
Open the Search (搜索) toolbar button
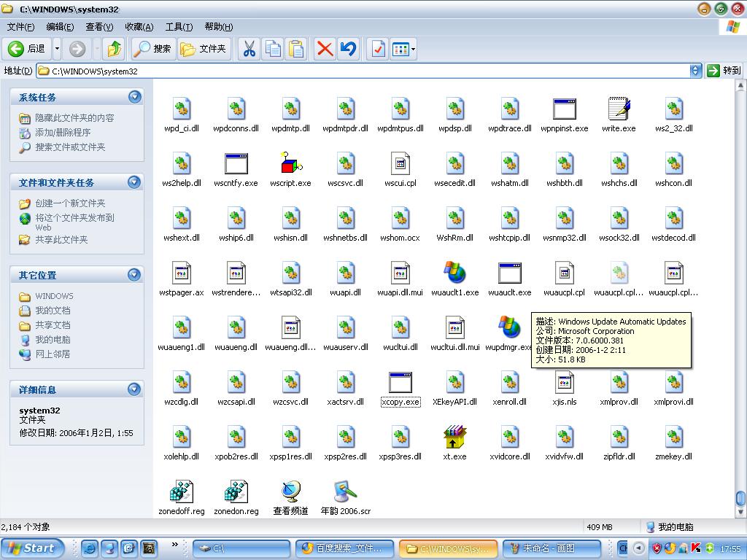152,49
